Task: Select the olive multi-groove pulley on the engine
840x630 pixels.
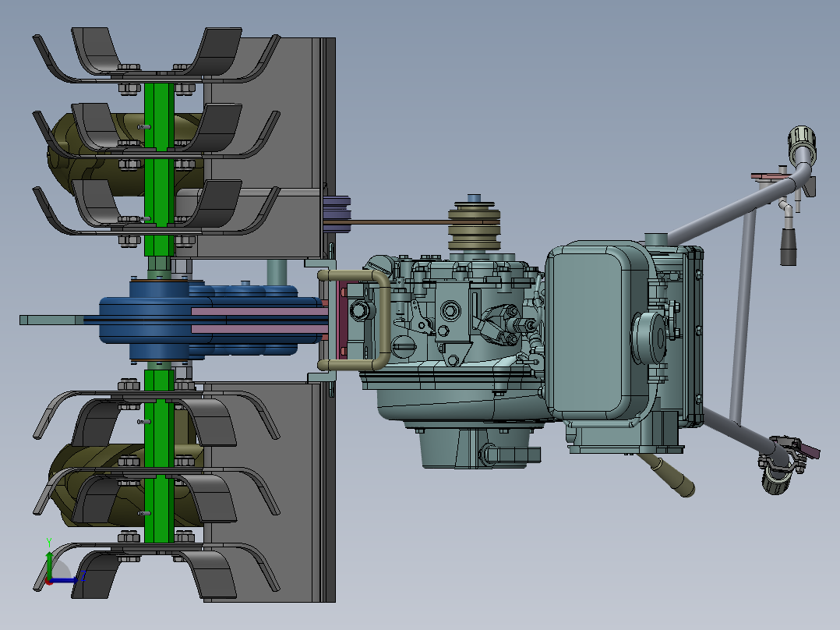Action: 474,225
